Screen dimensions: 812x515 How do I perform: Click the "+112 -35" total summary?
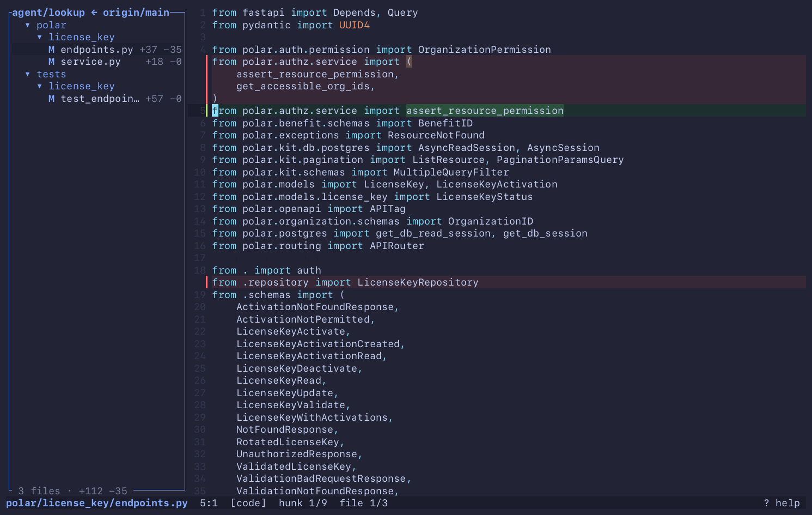[x=103, y=491]
